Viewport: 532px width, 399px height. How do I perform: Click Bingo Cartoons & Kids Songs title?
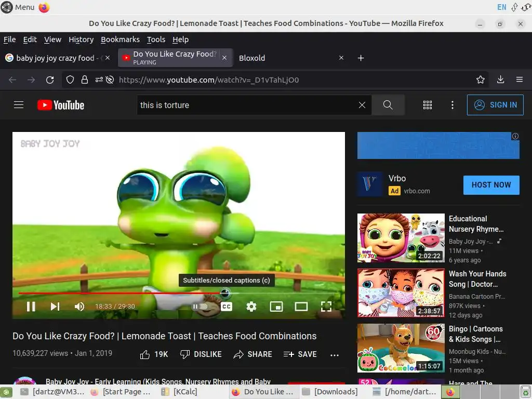tap(476, 334)
